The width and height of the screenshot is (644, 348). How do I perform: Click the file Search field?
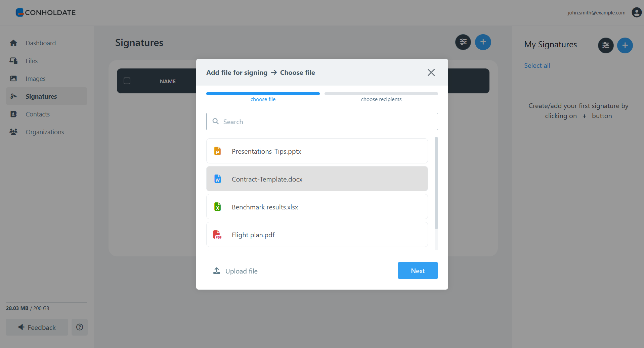(x=322, y=122)
